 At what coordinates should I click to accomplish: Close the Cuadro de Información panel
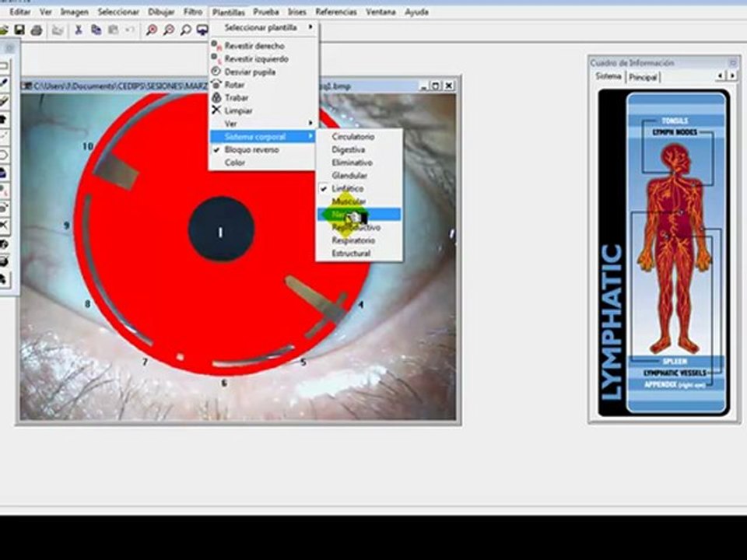click(x=733, y=62)
